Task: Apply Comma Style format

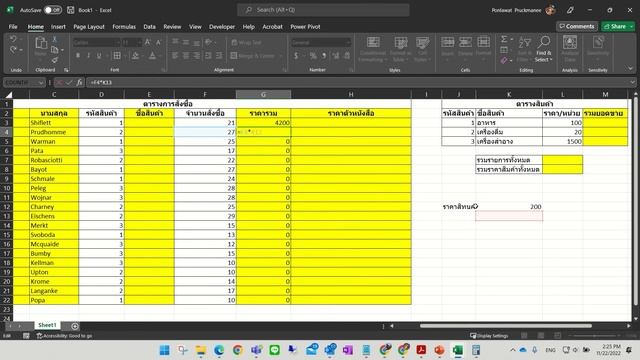Action: [x=324, y=56]
